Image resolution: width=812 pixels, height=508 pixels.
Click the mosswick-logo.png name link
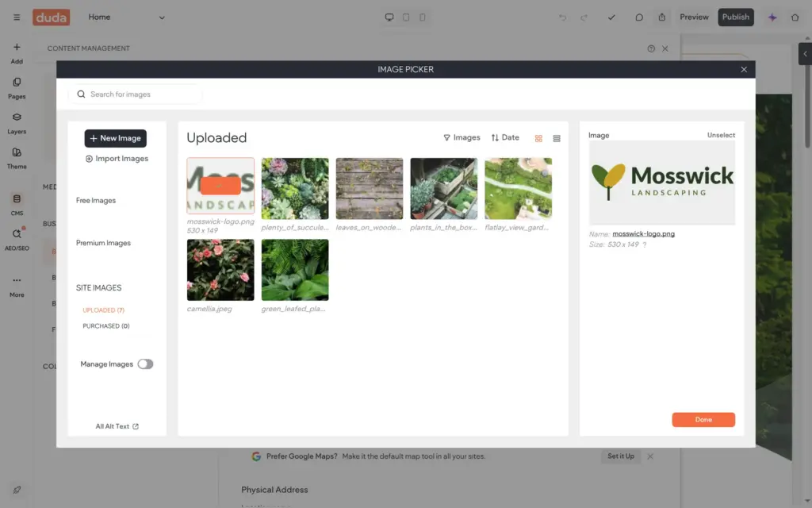click(643, 234)
